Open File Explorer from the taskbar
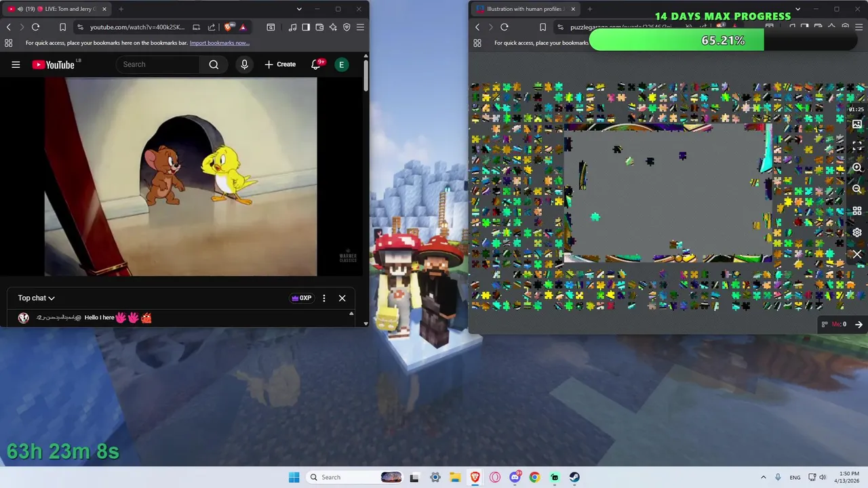Screen dimensions: 868x488 pos(455,477)
